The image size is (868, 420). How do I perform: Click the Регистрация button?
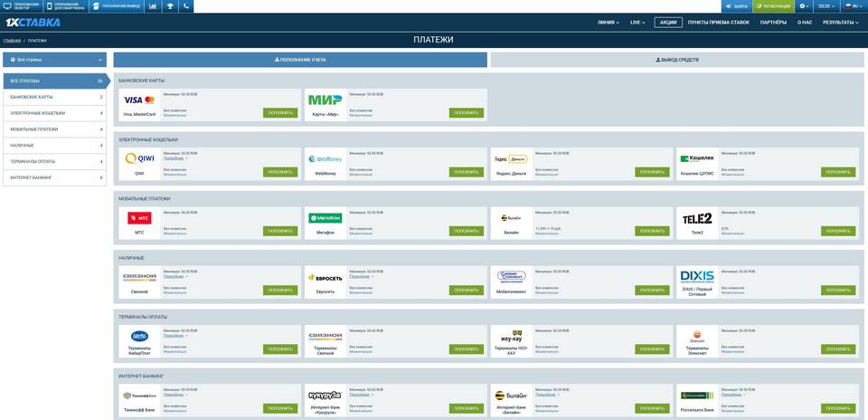tap(773, 6)
